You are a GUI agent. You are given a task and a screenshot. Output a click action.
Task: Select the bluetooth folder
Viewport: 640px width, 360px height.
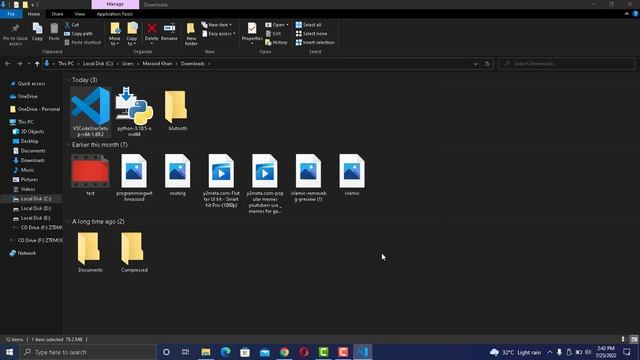point(178,110)
